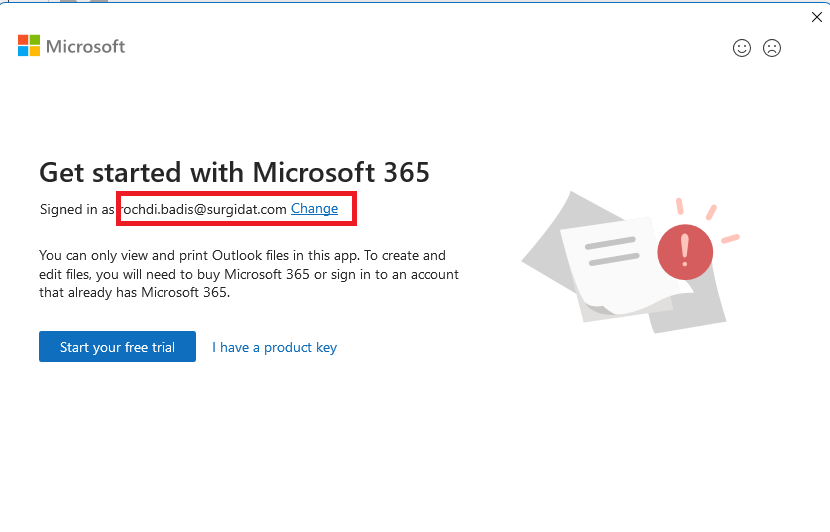Select the signed-in email rochdi.badis@surgidat.com
Screen dimensions: 830x532
(204, 209)
